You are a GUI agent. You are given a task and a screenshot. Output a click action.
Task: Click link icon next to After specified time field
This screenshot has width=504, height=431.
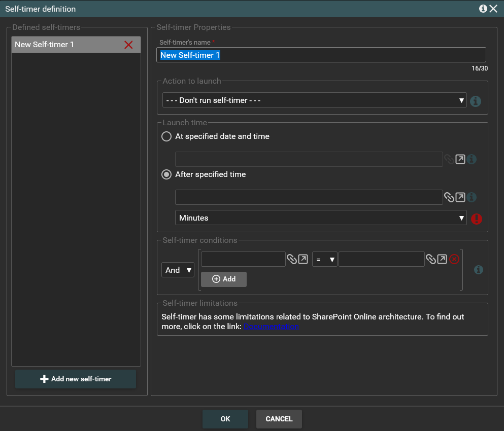tap(449, 197)
